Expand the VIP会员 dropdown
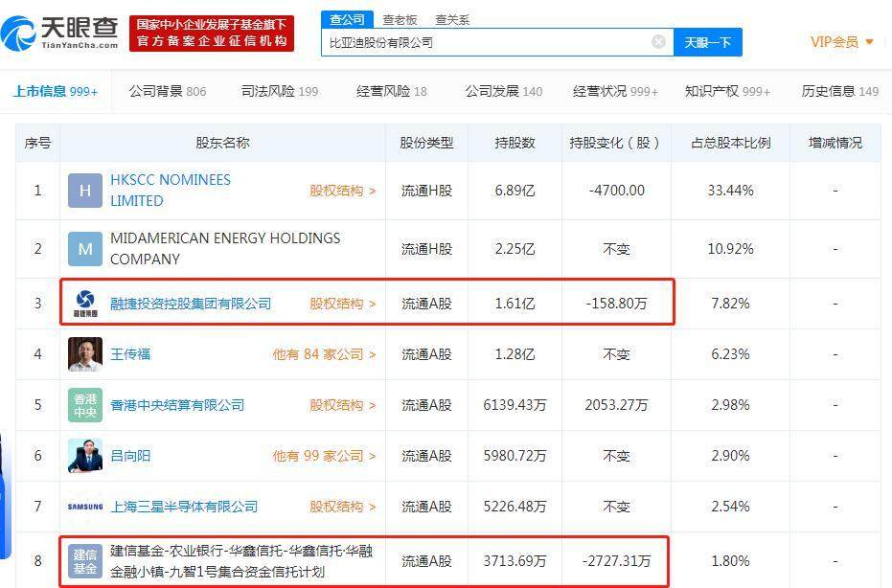892x588 pixels. [x=841, y=41]
